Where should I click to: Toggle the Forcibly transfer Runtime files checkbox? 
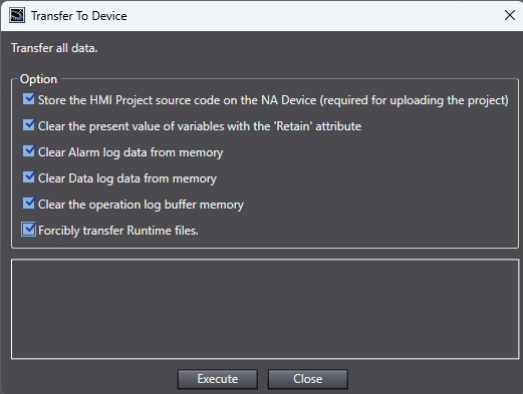point(29,230)
